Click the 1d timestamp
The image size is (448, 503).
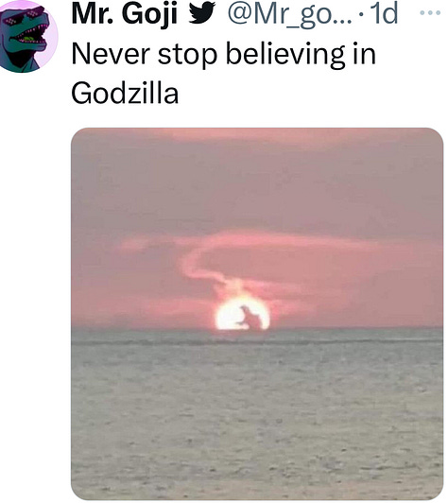point(383,13)
